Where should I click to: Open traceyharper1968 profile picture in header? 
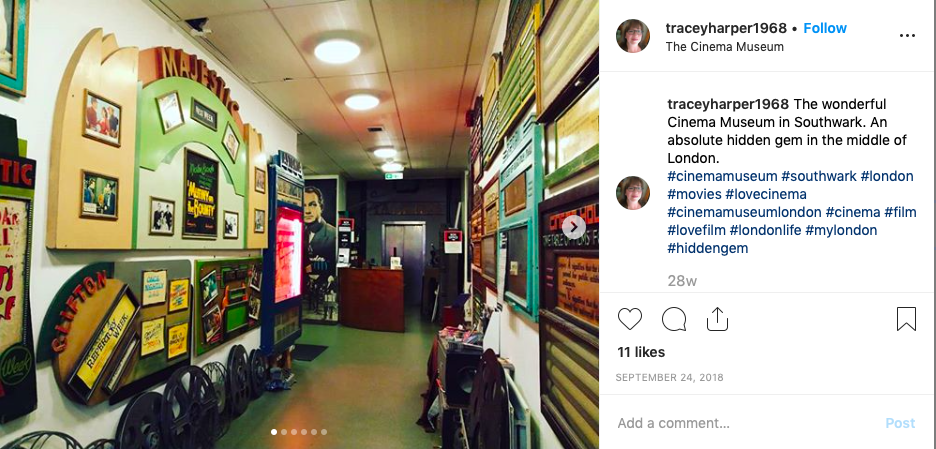pos(633,36)
